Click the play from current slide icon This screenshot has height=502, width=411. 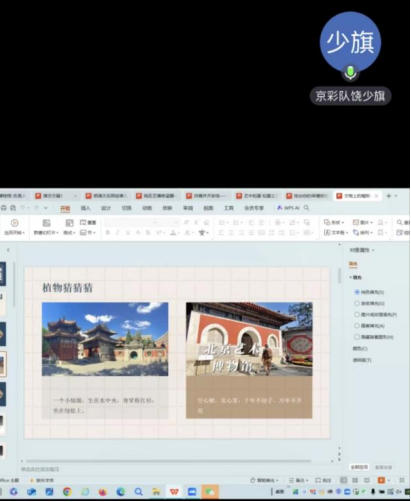pos(14,223)
